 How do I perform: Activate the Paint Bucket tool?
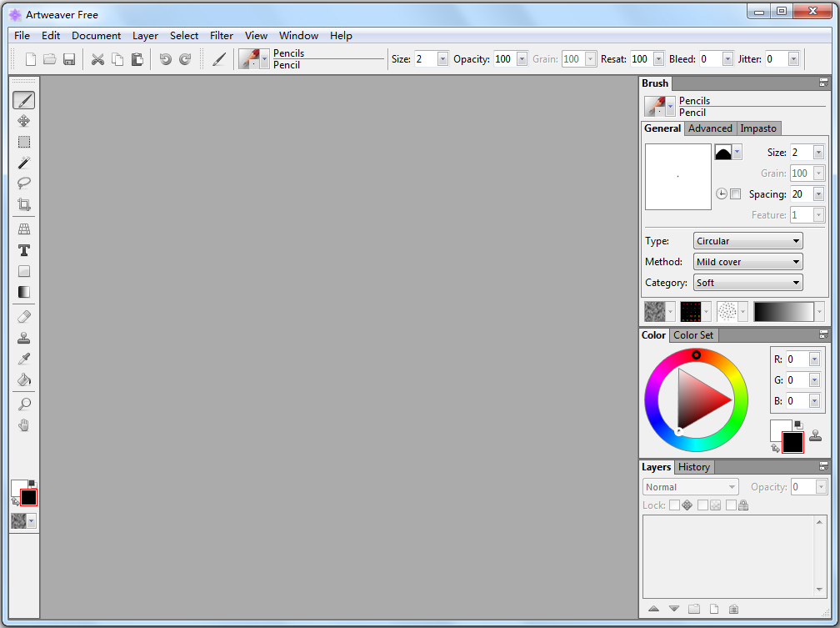(23, 379)
